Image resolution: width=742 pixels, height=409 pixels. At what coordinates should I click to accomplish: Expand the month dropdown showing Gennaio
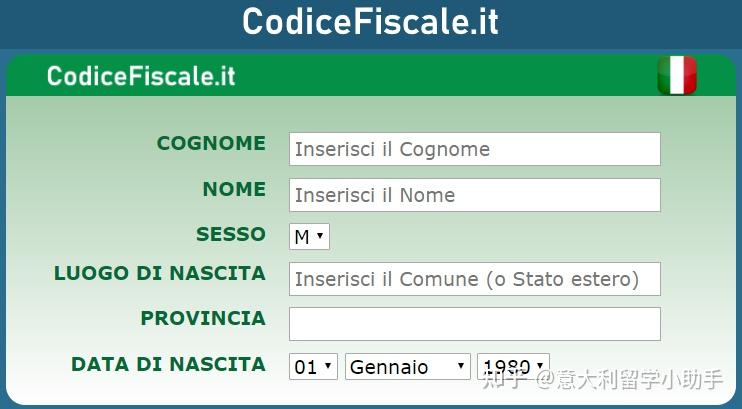point(407,367)
